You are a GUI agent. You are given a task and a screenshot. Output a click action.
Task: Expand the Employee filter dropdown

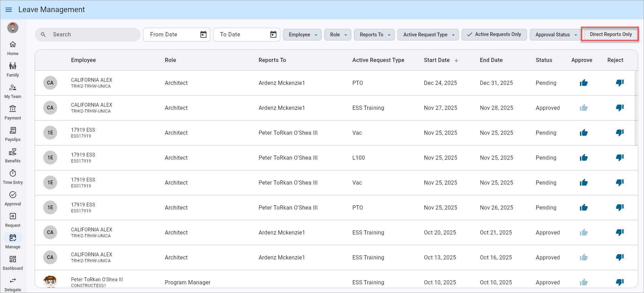pos(302,35)
